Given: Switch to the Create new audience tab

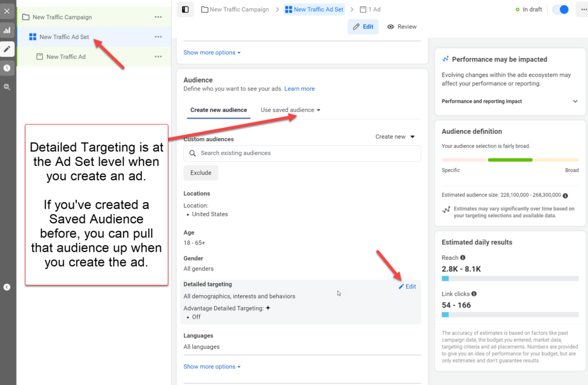Looking at the screenshot, I should 219,110.
